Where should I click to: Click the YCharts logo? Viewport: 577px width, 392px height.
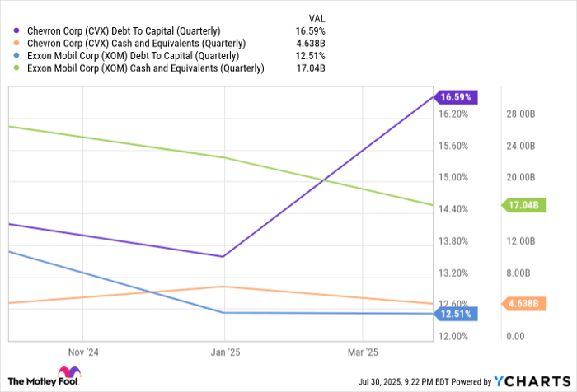532,381
